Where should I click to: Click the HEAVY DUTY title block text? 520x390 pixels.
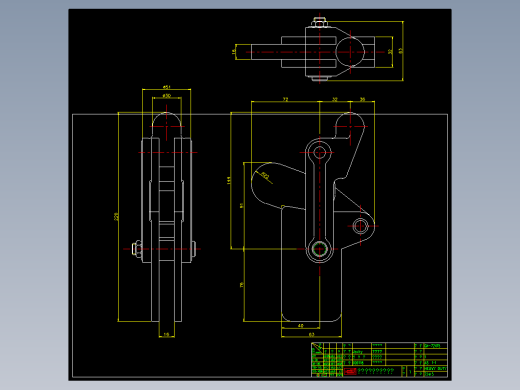(x=435, y=369)
